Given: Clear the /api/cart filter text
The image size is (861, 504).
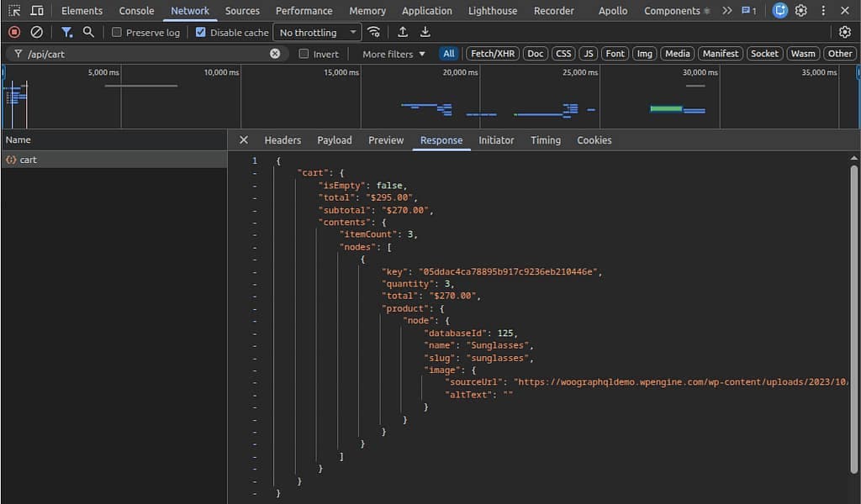Looking at the screenshot, I should pos(275,54).
